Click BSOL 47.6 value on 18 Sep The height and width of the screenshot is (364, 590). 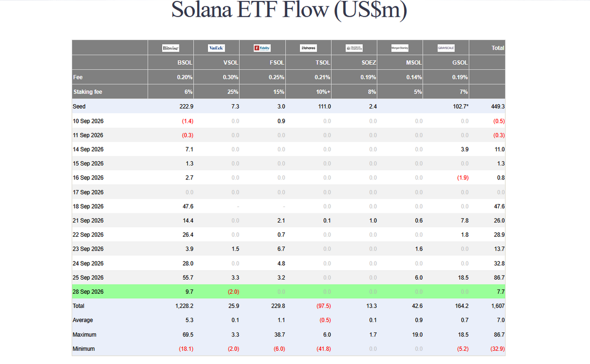pyautogui.click(x=187, y=207)
